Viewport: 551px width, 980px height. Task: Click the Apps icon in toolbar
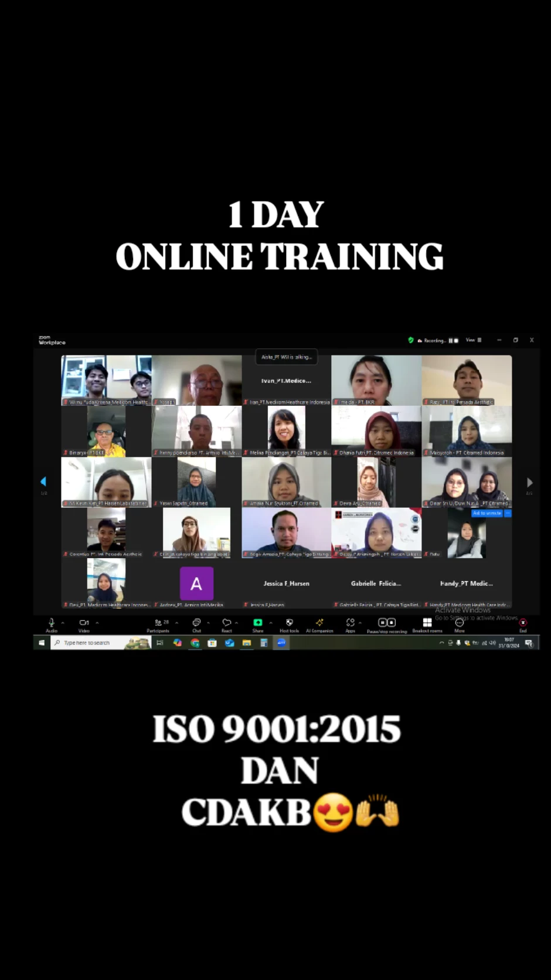[350, 623]
